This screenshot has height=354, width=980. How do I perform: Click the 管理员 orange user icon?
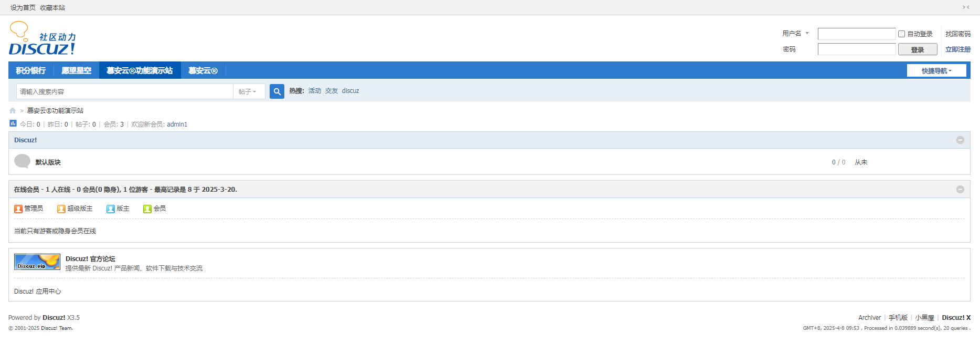pyautogui.click(x=18, y=209)
